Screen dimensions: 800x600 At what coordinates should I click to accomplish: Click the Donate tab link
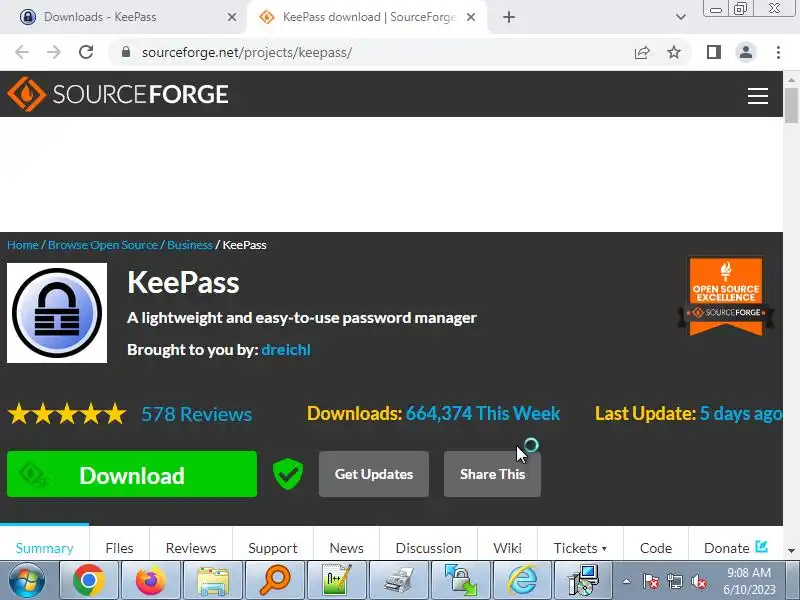point(735,548)
